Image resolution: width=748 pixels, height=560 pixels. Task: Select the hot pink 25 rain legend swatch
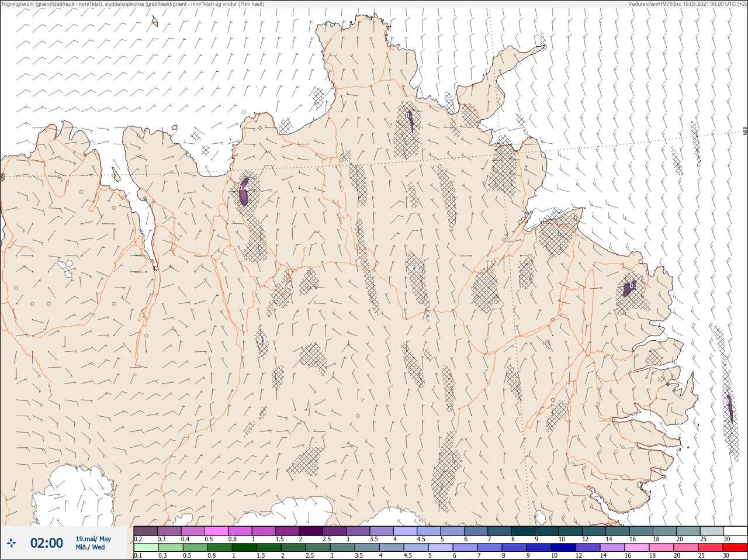(x=711, y=548)
